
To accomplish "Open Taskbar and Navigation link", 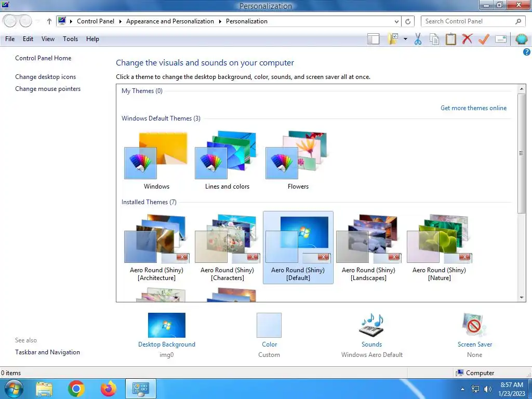I will coord(47,352).
